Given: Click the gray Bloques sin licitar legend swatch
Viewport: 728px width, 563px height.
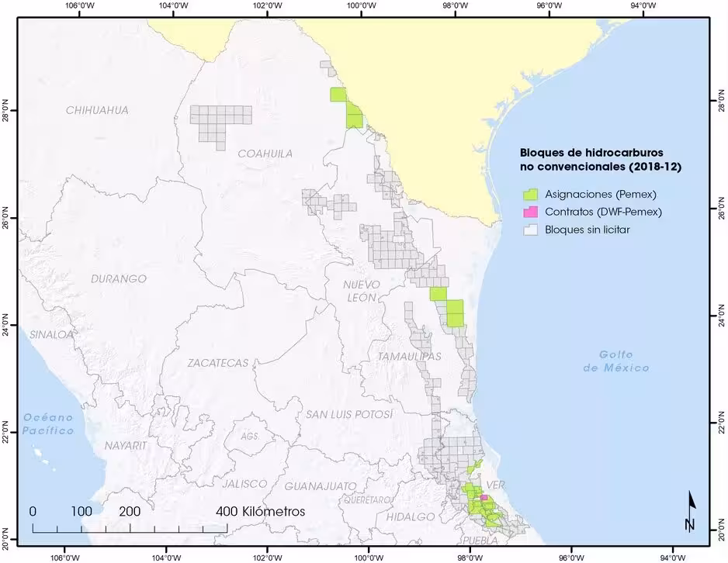Looking at the screenshot, I should coord(530,230).
